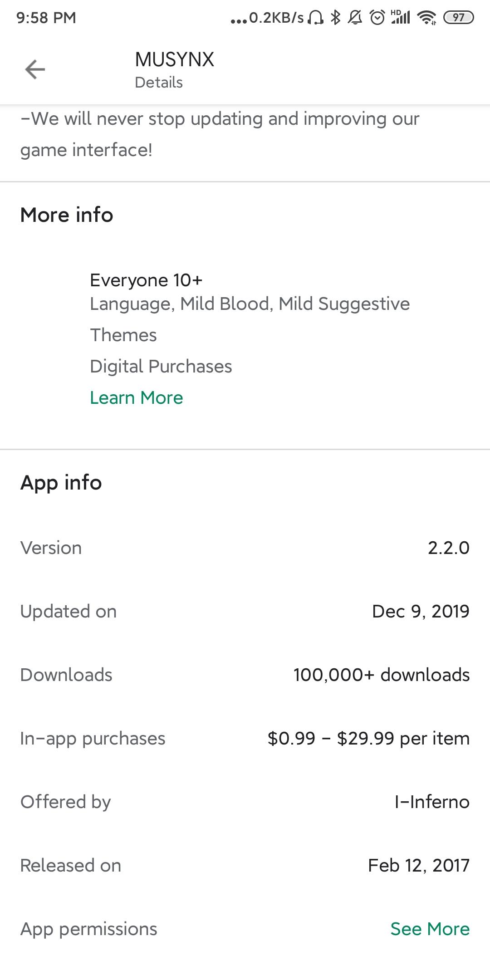Tap the In-app purchases price range
The height and width of the screenshot is (980, 490).
[368, 738]
